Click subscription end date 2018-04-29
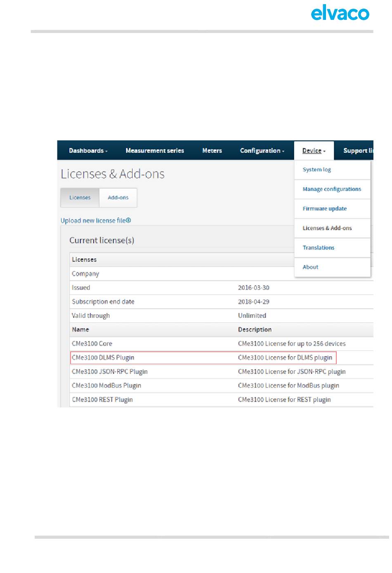 coord(254,302)
